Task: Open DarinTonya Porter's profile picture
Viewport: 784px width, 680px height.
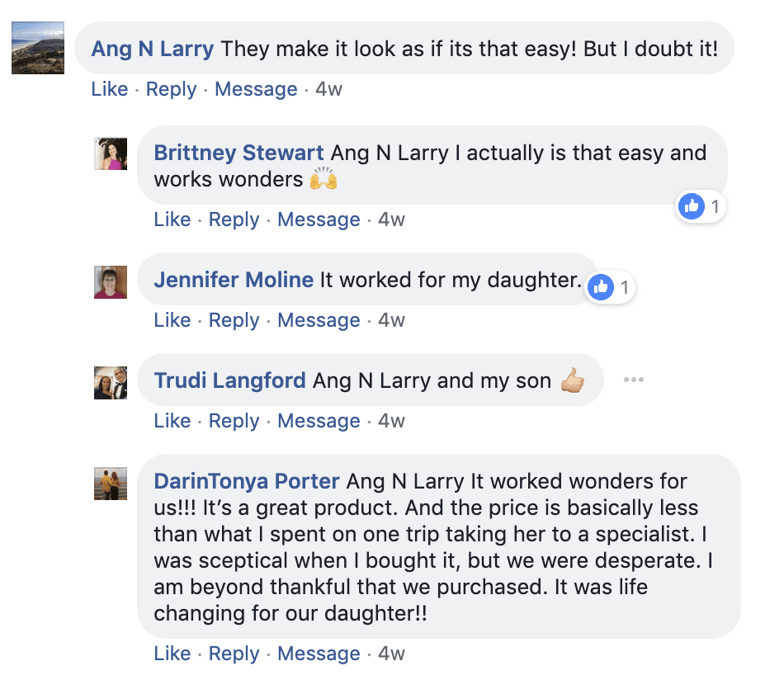Action: [111, 484]
